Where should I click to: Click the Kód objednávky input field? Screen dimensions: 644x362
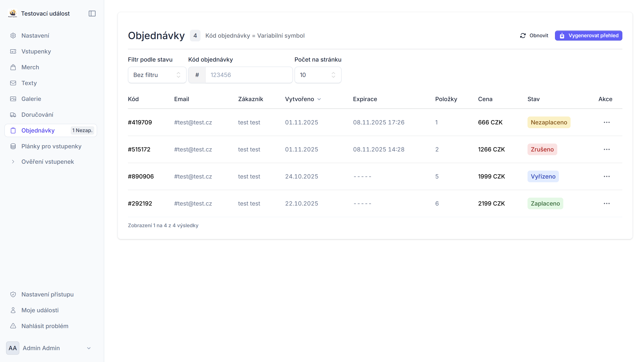point(249,75)
